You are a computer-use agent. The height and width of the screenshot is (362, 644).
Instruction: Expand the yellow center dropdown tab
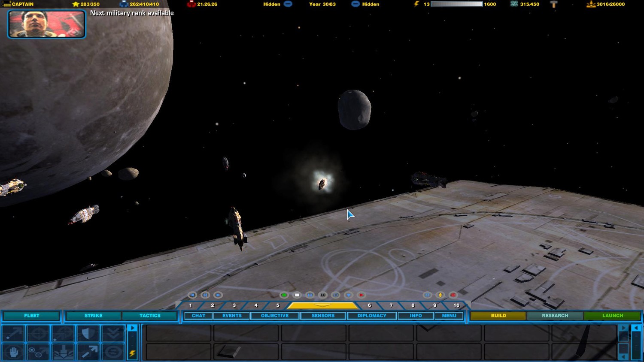coord(322,305)
